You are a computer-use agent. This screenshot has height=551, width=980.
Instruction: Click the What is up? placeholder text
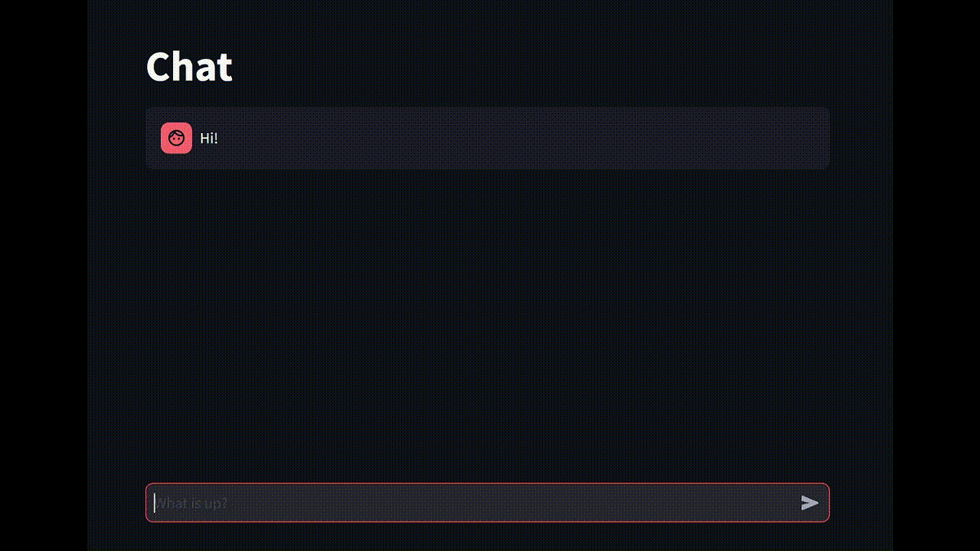point(191,503)
